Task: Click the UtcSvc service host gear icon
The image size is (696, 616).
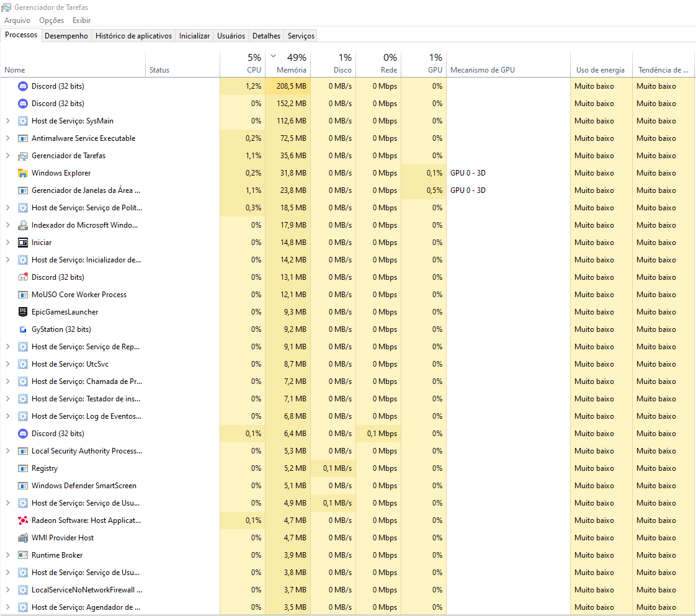Action: (22, 364)
